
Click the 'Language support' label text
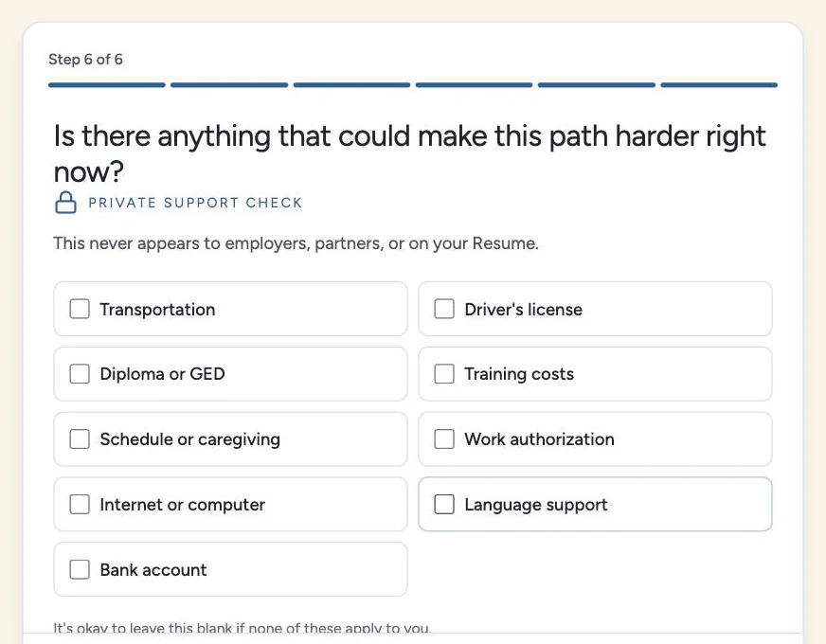[x=536, y=505]
